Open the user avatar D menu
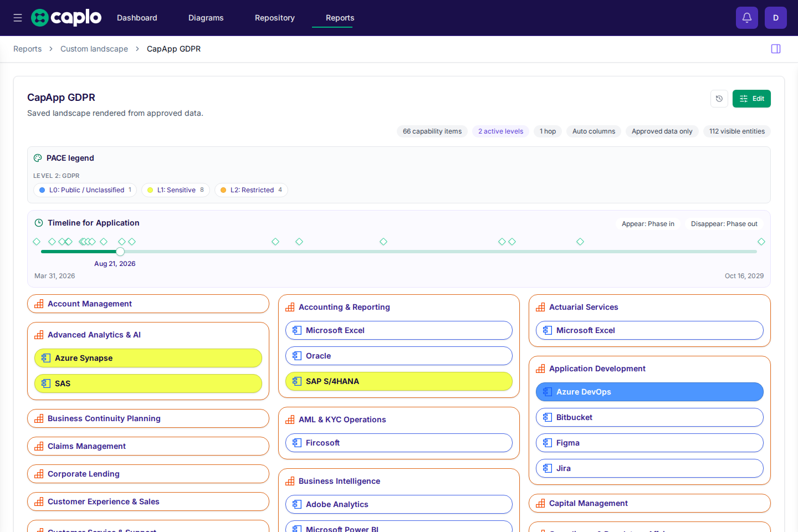This screenshot has height=532, width=798. click(x=776, y=18)
